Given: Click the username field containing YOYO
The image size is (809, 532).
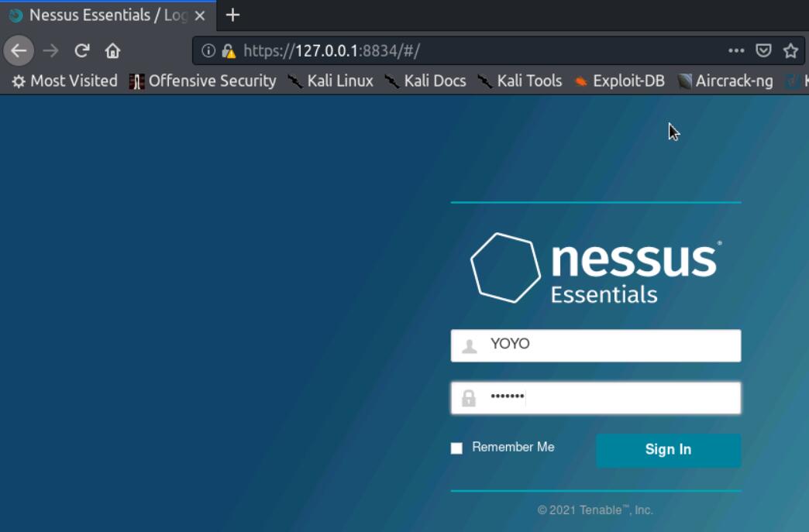Looking at the screenshot, I should tap(596, 345).
